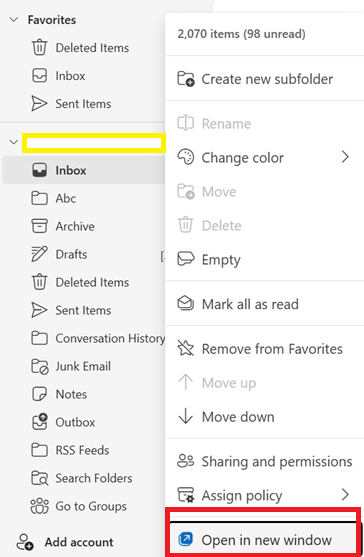Viewport: 364px width, 557px height.
Task: Click the Notes sticky icon
Action: point(39,394)
